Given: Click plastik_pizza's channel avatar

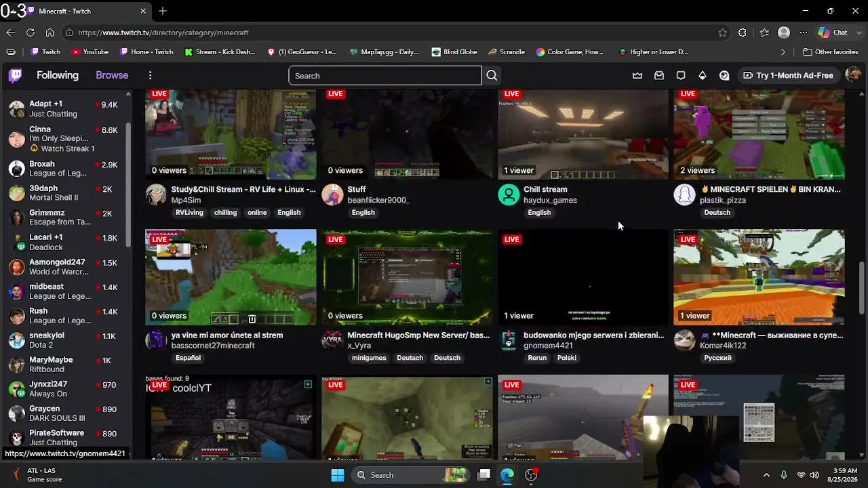Looking at the screenshot, I should pyautogui.click(x=684, y=195).
